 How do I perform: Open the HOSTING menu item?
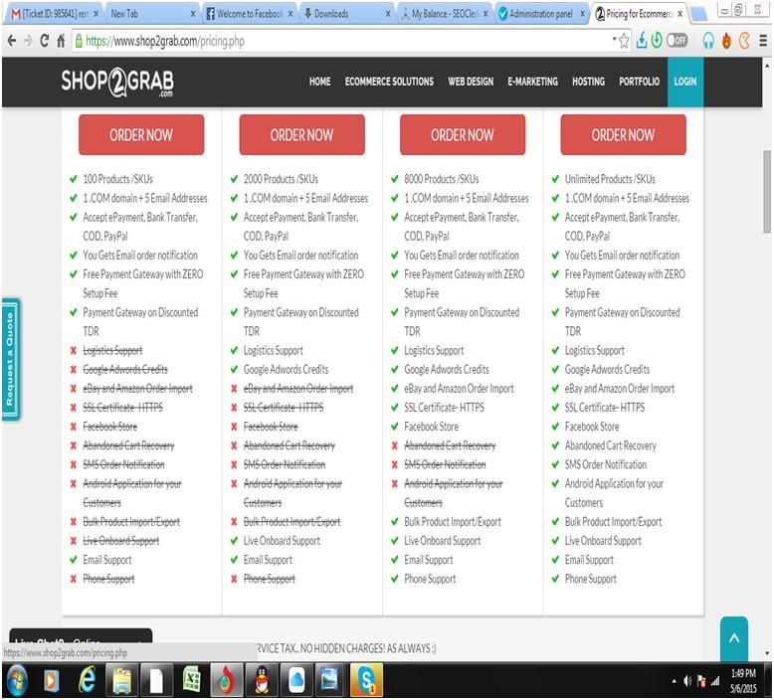(x=588, y=82)
